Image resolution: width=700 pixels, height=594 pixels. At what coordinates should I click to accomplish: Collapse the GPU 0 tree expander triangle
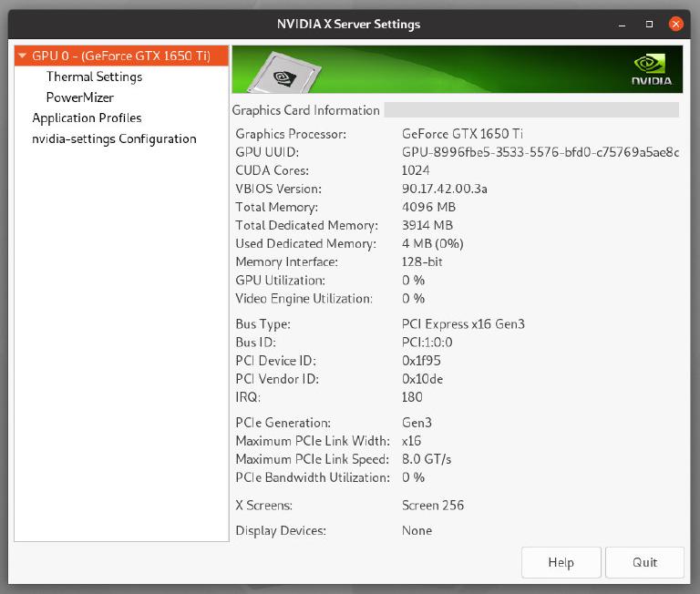pos(23,56)
